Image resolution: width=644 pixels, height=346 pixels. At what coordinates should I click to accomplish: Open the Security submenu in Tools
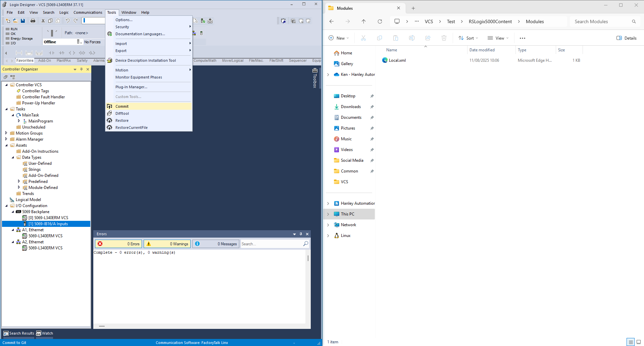[x=149, y=27]
